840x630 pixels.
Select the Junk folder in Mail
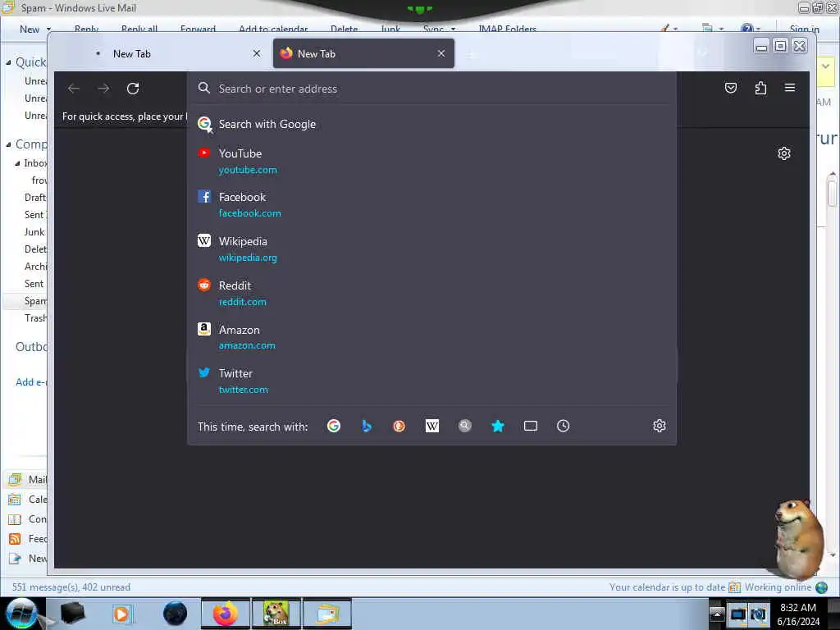click(x=34, y=232)
